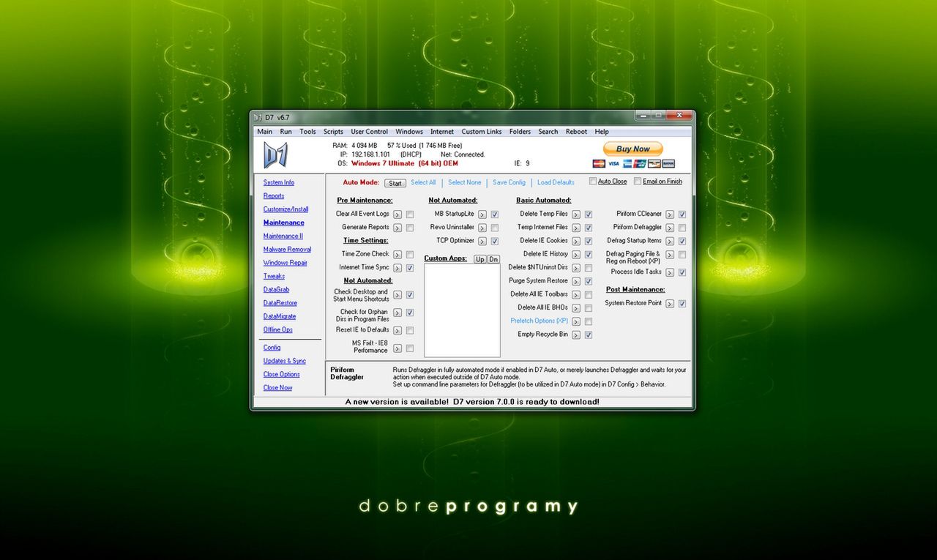The width and height of the screenshot is (937, 560).
Task: Uncheck the Delete Temp Files checkbox
Action: pyautogui.click(x=589, y=214)
